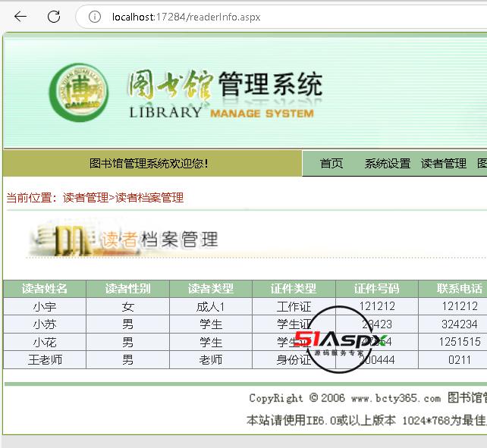
Task: Click phone number 324234
Action: (x=460, y=324)
